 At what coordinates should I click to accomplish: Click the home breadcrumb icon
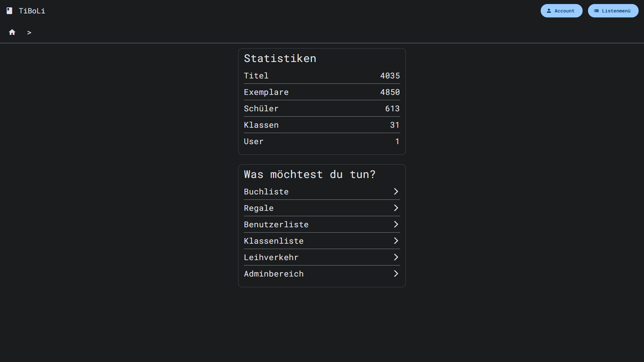pyautogui.click(x=12, y=32)
